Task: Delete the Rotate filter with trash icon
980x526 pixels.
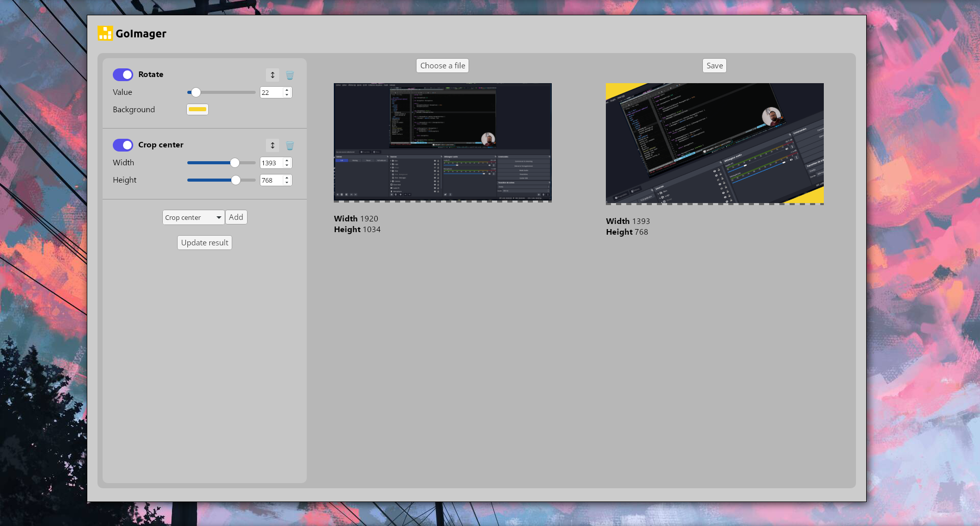Action: (x=290, y=76)
